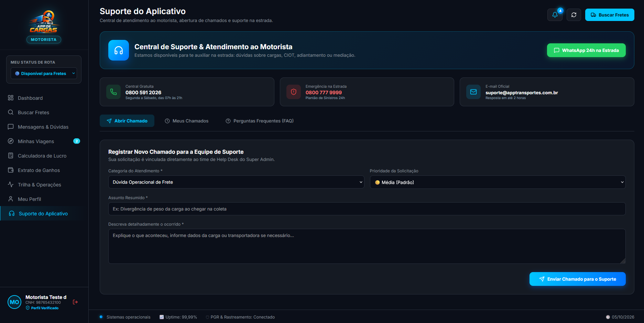Screen dimensions: 644x323
Task: Switch to Perguntas Frequentes (FAQ) tab
Action: click(x=260, y=121)
